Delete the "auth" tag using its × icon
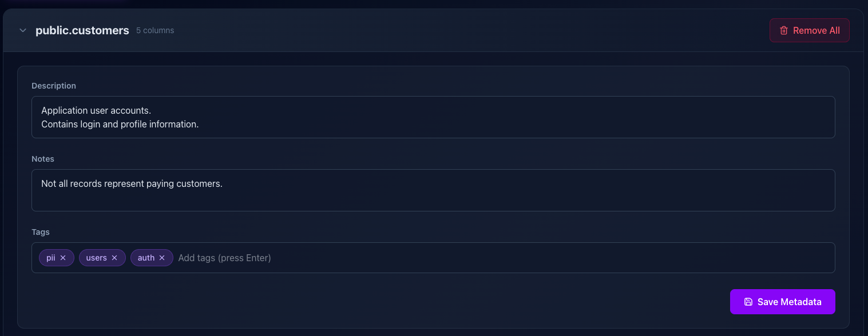The width and height of the screenshot is (868, 336). pyautogui.click(x=162, y=257)
